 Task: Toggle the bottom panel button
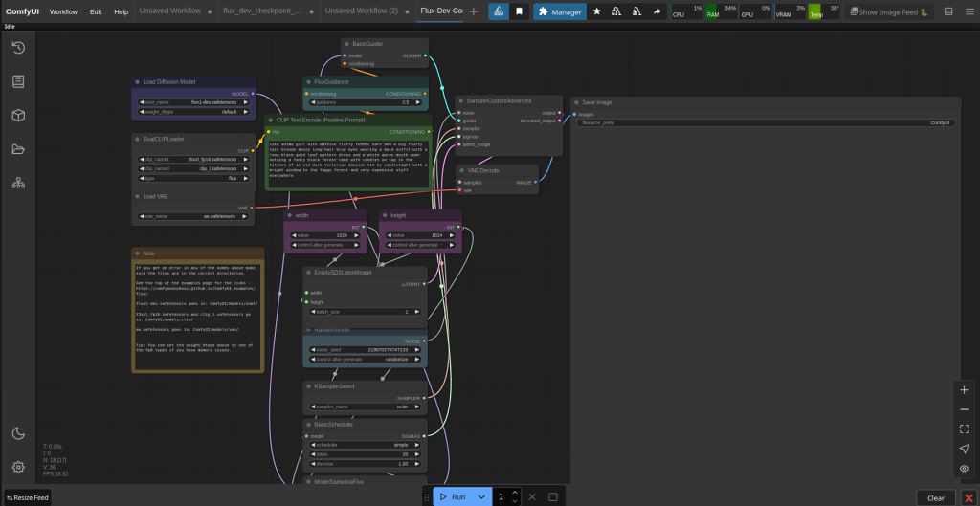click(947, 11)
